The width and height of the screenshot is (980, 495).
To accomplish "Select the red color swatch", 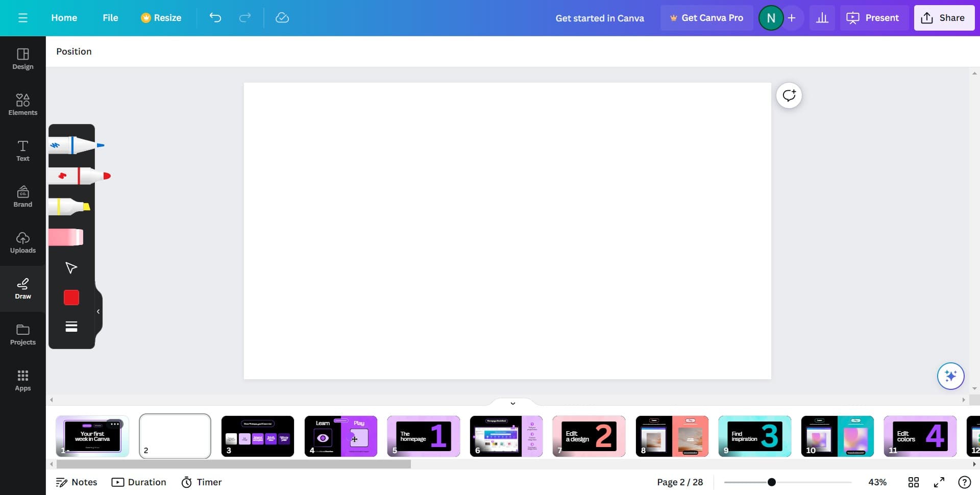I will [x=71, y=297].
